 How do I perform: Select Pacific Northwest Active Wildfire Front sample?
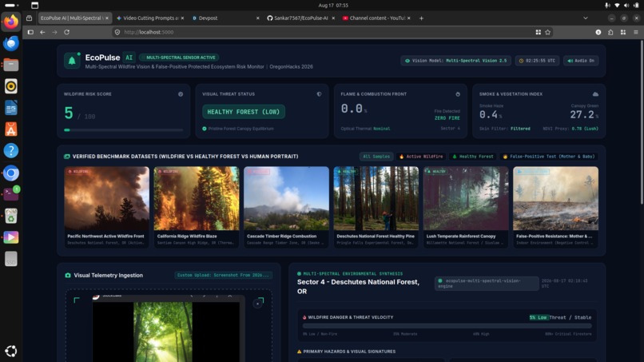107,207
